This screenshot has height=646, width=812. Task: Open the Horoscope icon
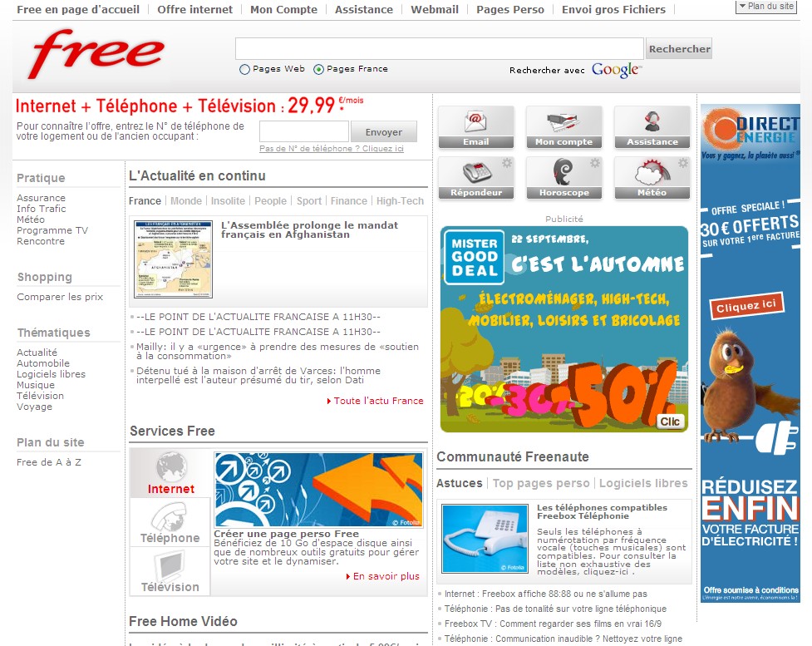tap(563, 176)
